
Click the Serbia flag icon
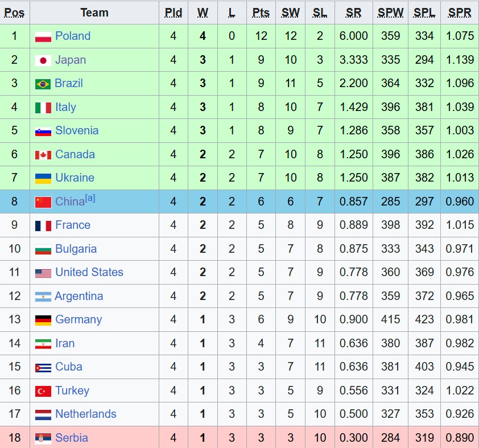click(x=43, y=438)
